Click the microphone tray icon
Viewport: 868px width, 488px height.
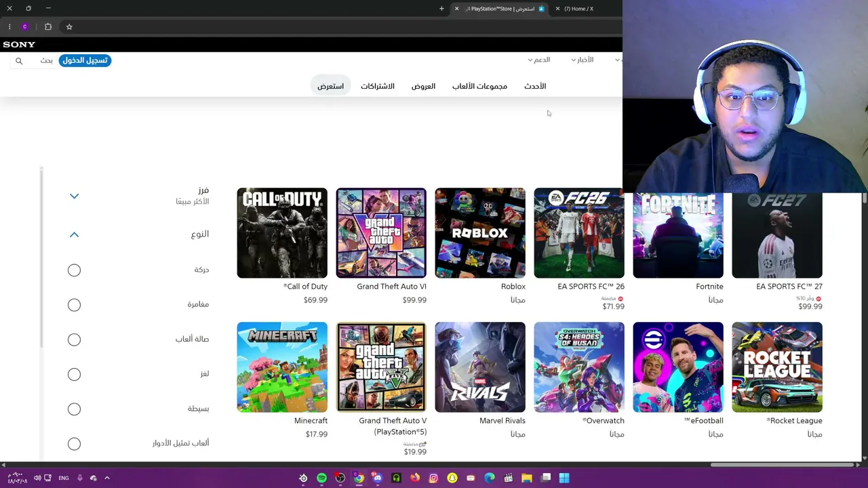pos(79,478)
